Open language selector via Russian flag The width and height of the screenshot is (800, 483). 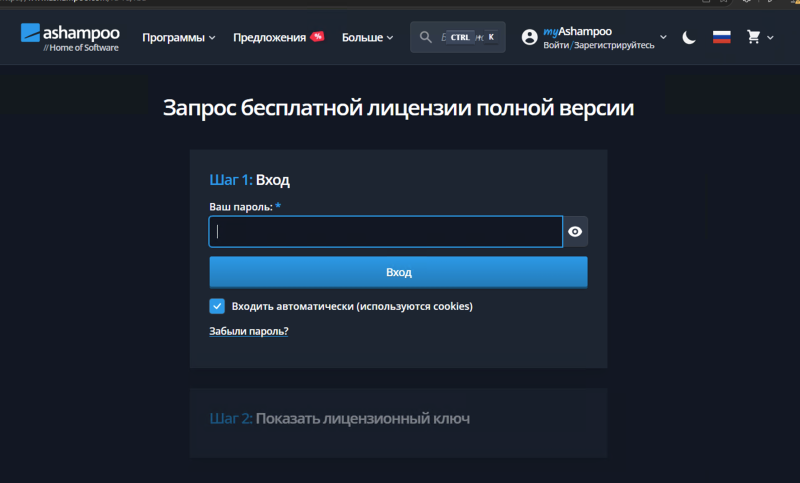pyautogui.click(x=721, y=37)
